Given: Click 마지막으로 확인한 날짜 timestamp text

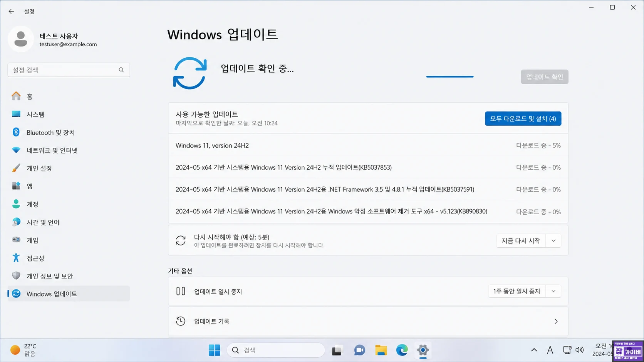Looking at the screenshot, I should [x=226, y=123].
